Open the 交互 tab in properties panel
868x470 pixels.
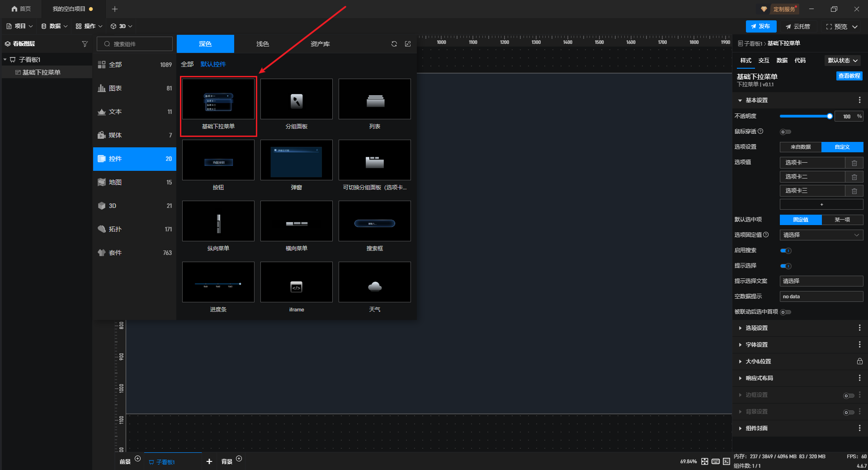coord(764,61)
